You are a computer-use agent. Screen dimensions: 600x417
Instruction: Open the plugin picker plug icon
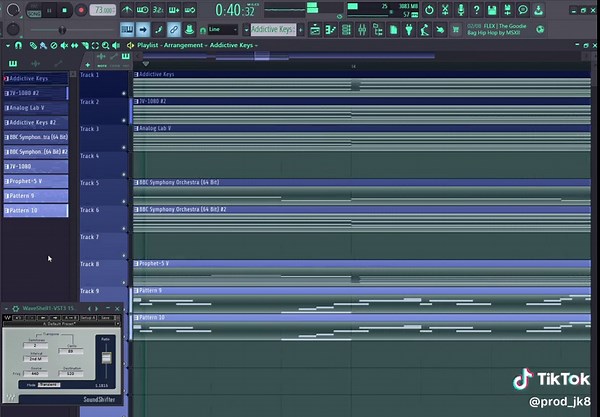(x=409, y=29)
